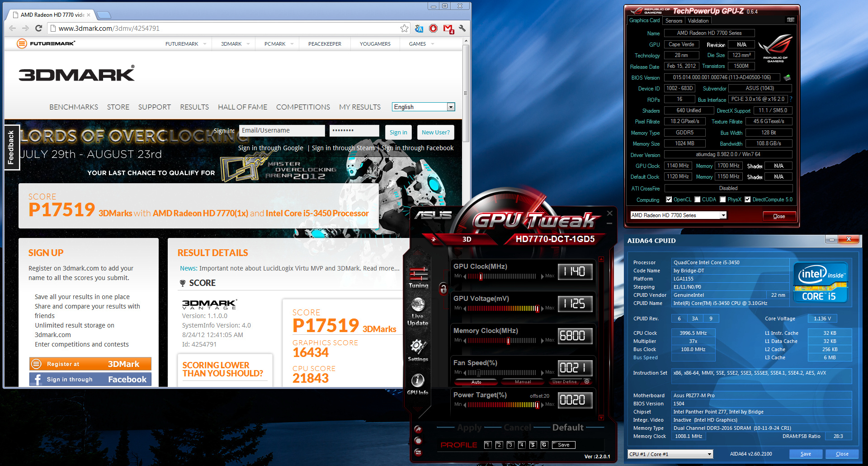Viewport: 868px width, 466px height.
Task: Click Register at 3DMark button
Action: pos(90,364)
